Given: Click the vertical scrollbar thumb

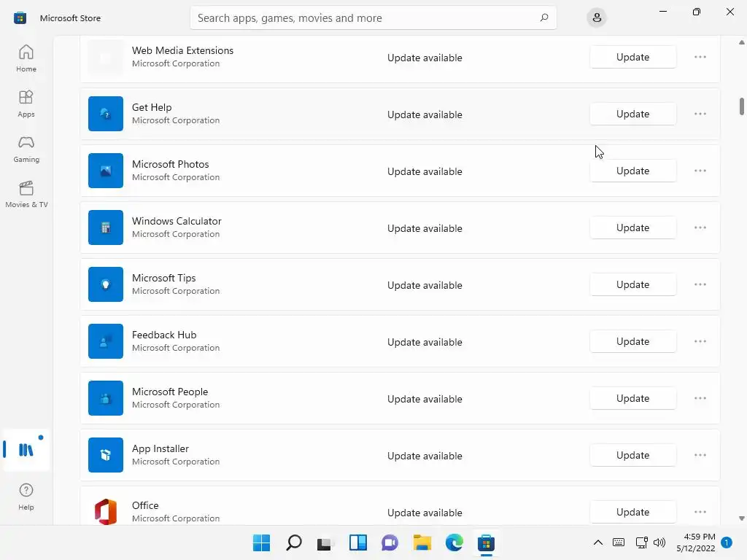Looking at the screenshot, I should coord(741,106).
